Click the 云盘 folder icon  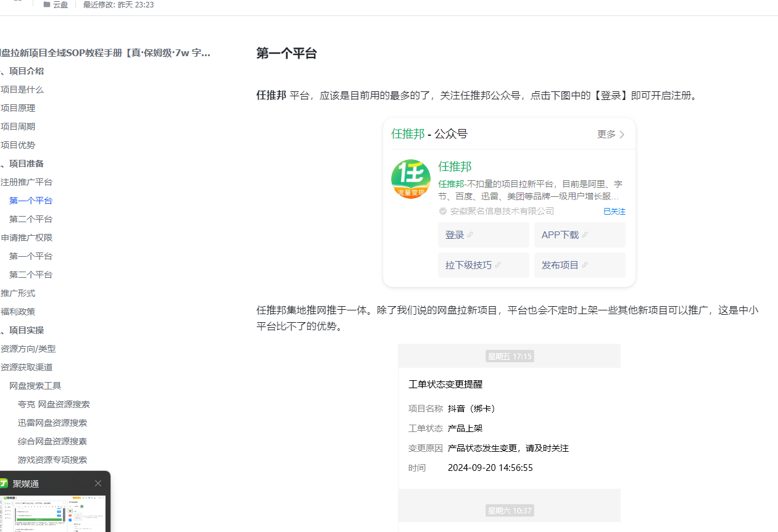pos(47,5)
